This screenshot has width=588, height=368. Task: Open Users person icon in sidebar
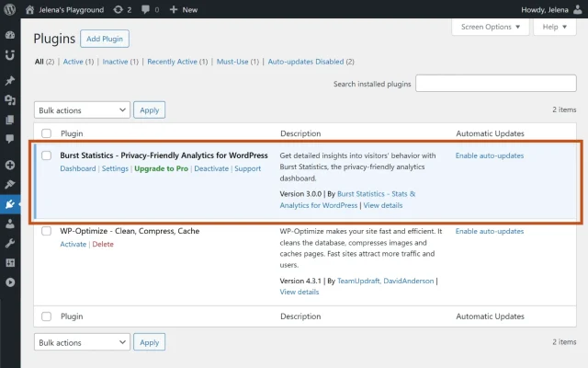[10, 224]
